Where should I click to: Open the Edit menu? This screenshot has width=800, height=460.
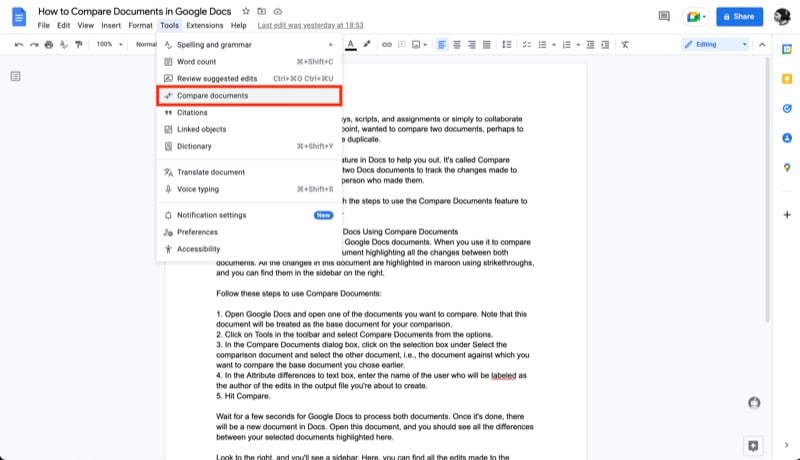[x=63, y=25]
